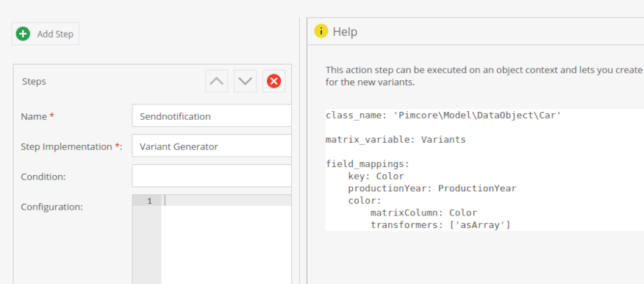Click the green plus Add Step icon
This screenshot has height=284, width=644.
23,34
